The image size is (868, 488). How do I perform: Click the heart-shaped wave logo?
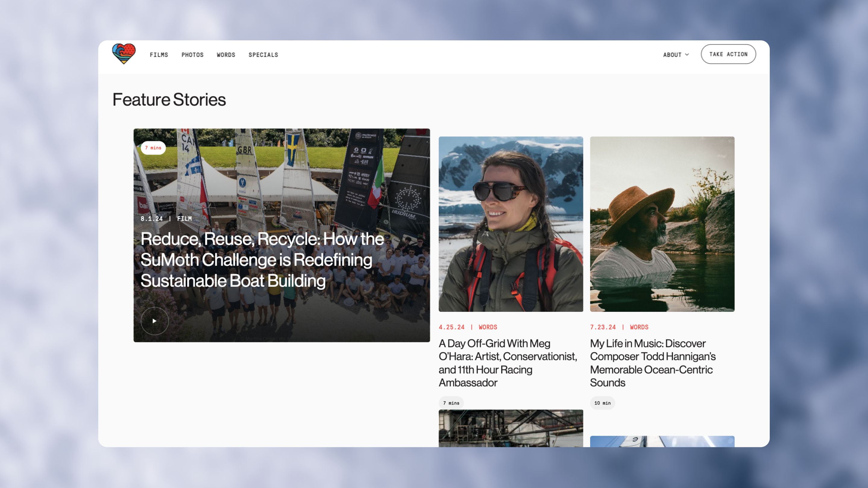click(124, 54)
